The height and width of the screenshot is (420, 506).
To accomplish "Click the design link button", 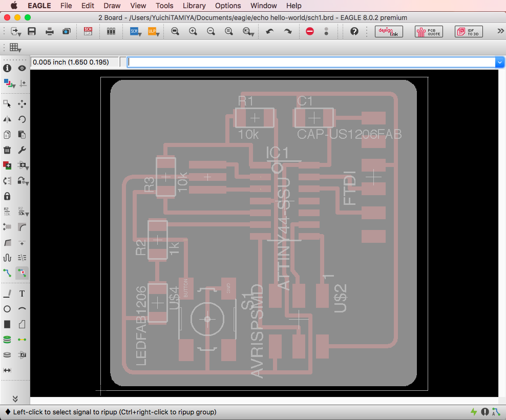I will pyautogui.click(x=389, y=31).
